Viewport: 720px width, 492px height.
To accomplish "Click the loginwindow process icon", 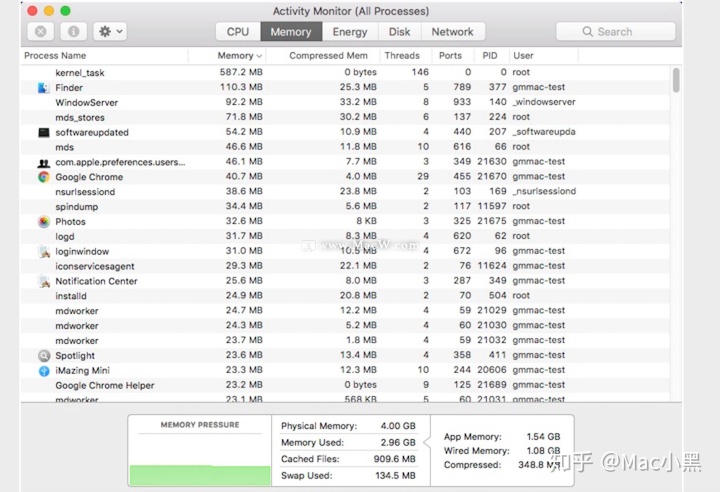I will click(44, 251).
